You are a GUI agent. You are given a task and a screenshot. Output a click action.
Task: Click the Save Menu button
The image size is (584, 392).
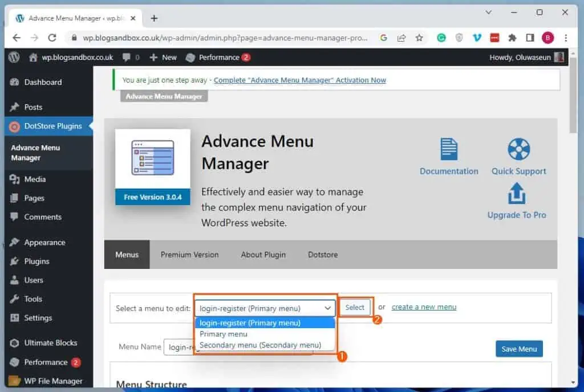[518, 348]
